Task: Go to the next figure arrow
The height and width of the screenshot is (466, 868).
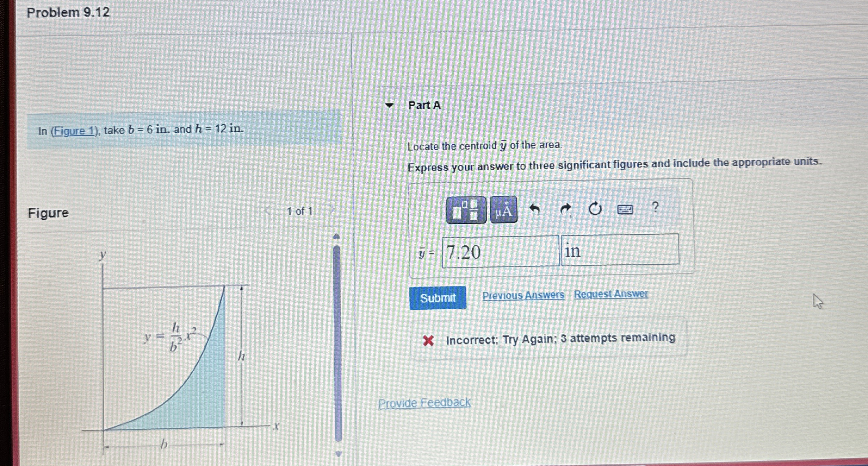Action: tap(331, 210)
